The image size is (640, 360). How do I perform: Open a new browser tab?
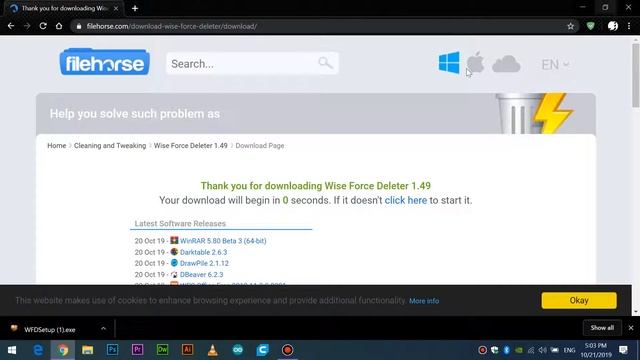[x=135, y=8]
